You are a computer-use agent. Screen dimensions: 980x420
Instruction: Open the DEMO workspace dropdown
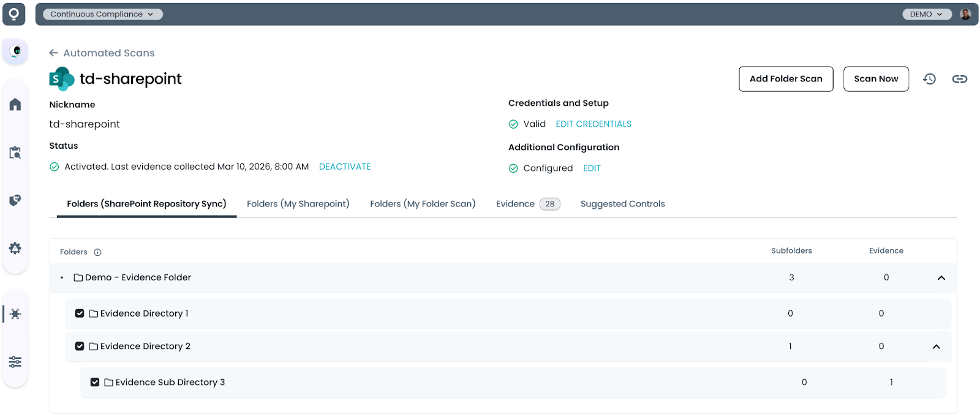pyautogui.click(x=927, y=14)
